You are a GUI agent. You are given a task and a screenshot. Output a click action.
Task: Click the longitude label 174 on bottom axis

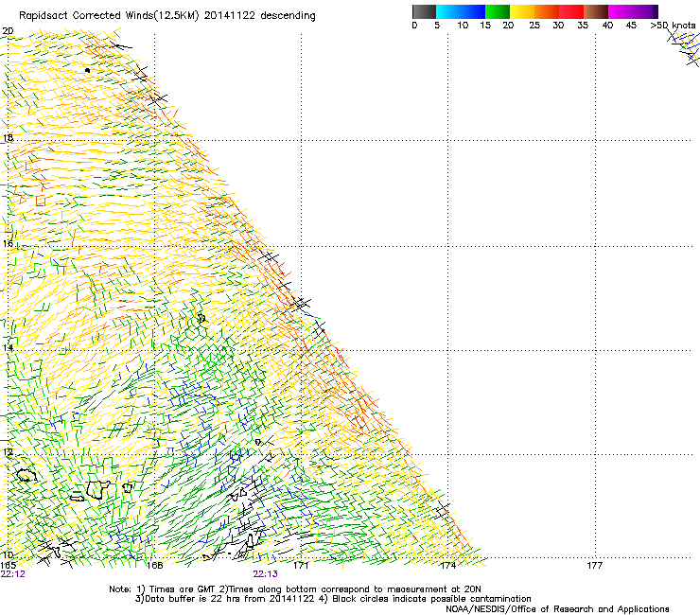click(x=447, y=566)
